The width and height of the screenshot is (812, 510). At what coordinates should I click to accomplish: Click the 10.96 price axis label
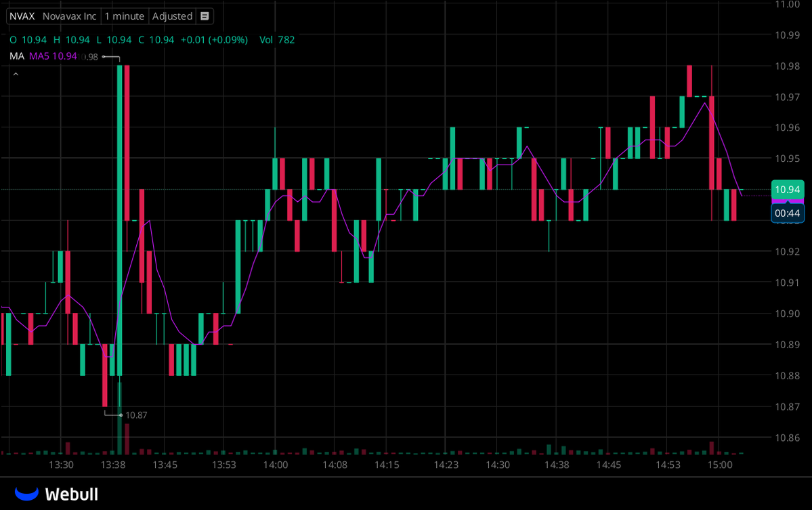pyautogui.click(x=787, y=128)
